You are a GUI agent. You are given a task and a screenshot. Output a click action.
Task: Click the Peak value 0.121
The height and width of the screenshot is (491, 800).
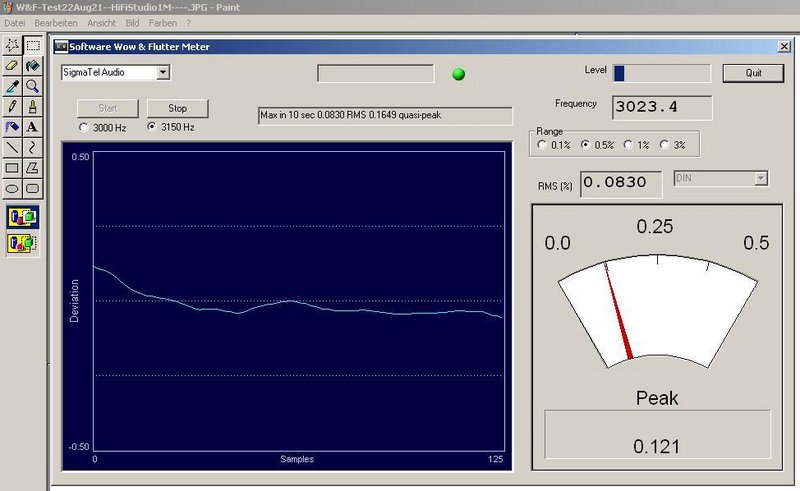(657, 447)
